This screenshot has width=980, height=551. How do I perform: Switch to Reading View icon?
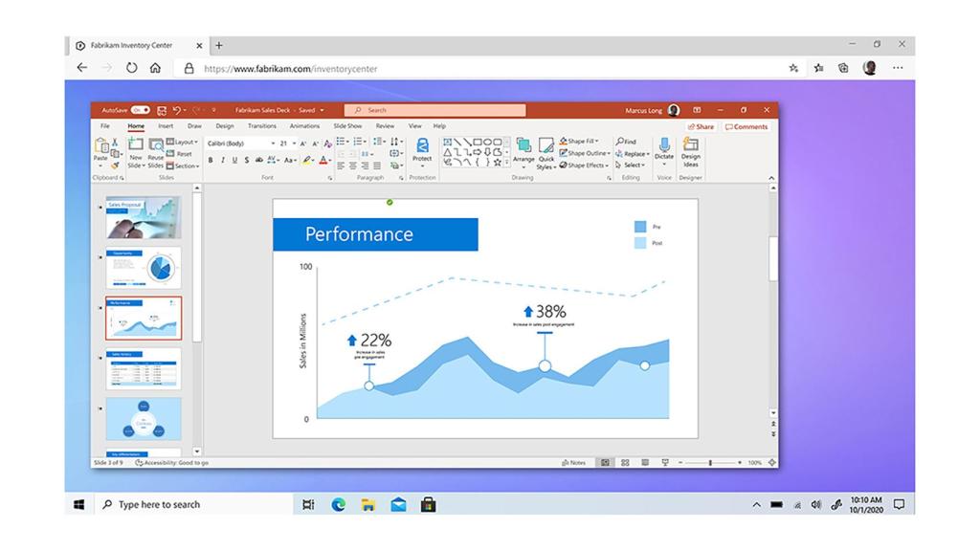point(645,463)
